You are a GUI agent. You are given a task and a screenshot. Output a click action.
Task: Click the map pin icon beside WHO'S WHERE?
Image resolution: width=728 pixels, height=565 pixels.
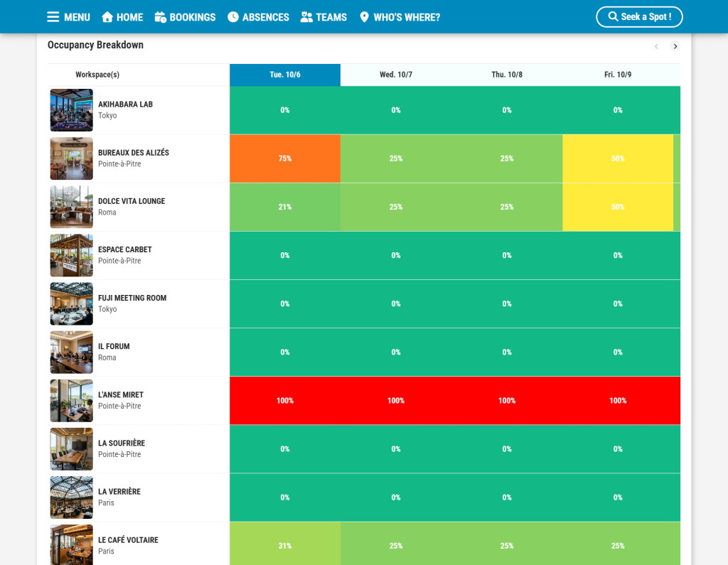click(x=365, y=17)
